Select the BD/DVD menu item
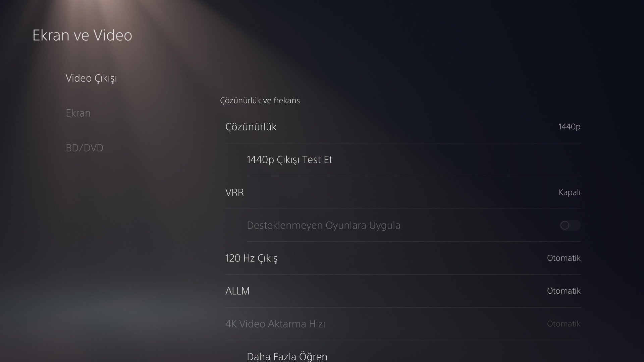Image resolution: width=644 pixels, height=362 pixels. (85, 148)
